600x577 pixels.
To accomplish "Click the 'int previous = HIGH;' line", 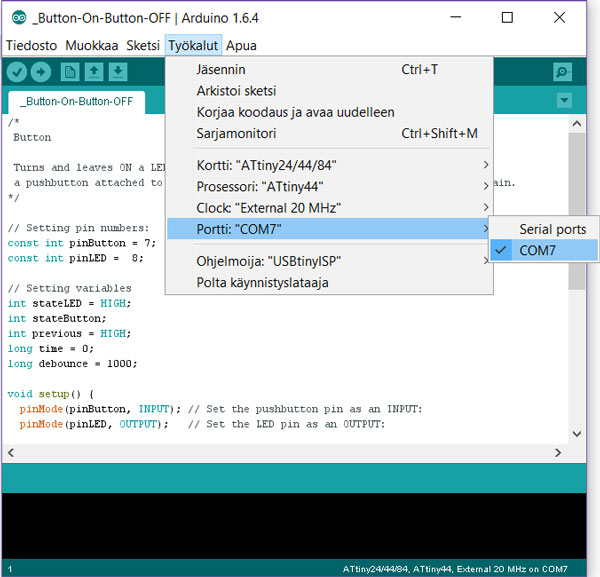I will point(69,334).
